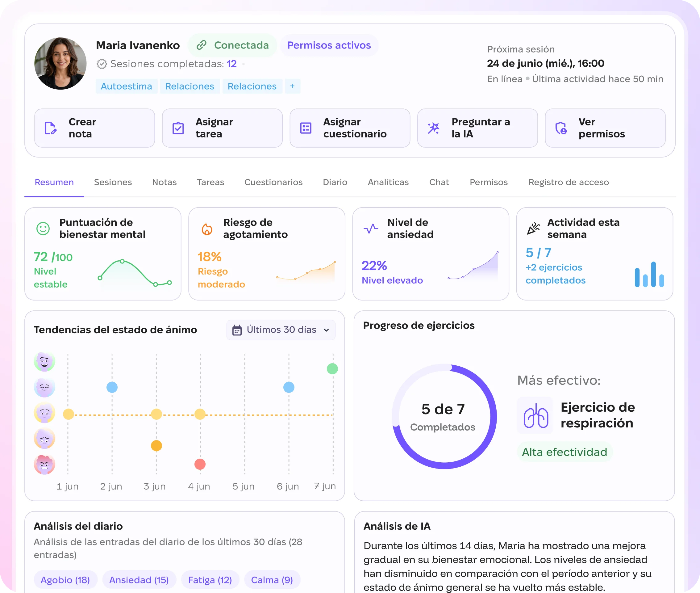700x593 pixels.
Task: Add a topic tag with the plus chip
Action: pos(293,86)
